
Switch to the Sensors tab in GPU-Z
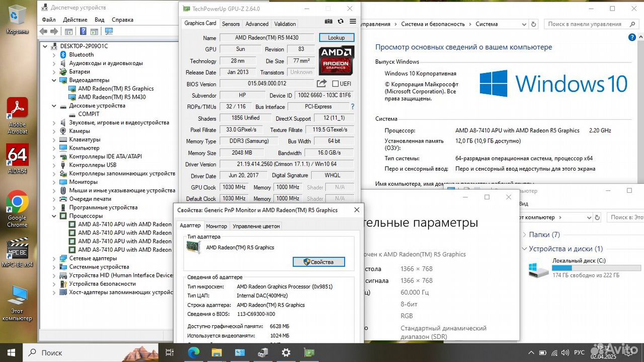(x=231, y=24)
